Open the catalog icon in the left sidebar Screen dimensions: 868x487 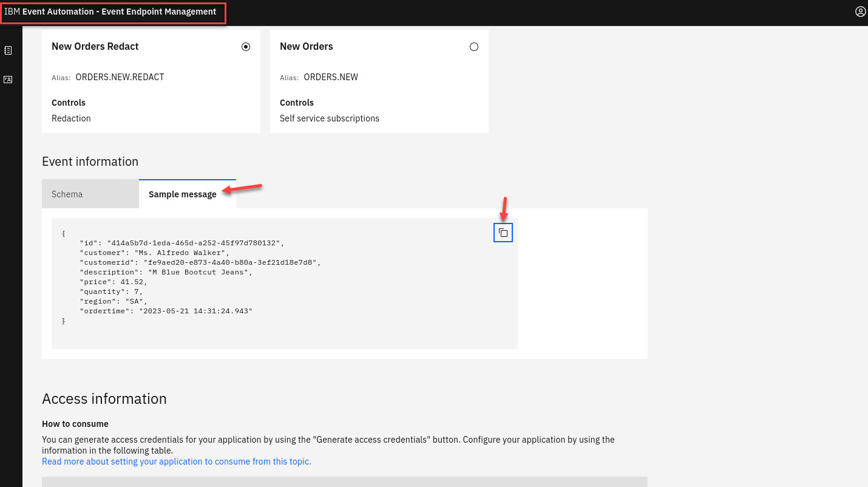coord(8,50)
